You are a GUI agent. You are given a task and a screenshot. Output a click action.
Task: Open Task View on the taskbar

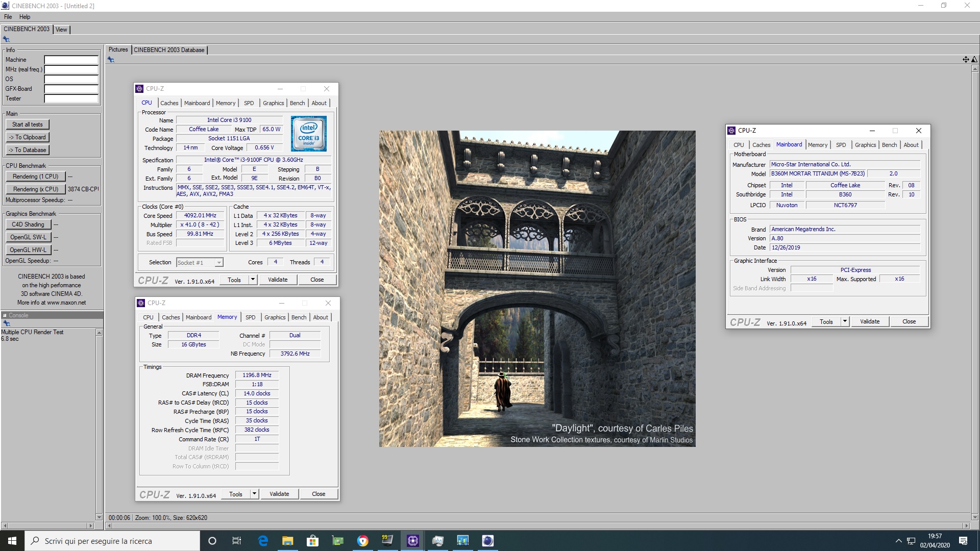tap(236, 541)
